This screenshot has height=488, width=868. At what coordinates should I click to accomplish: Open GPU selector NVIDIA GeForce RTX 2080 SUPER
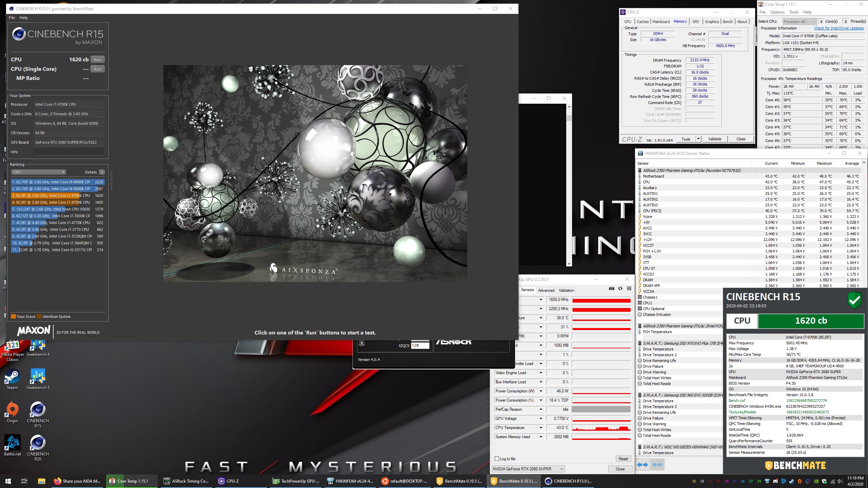[528, 469]
